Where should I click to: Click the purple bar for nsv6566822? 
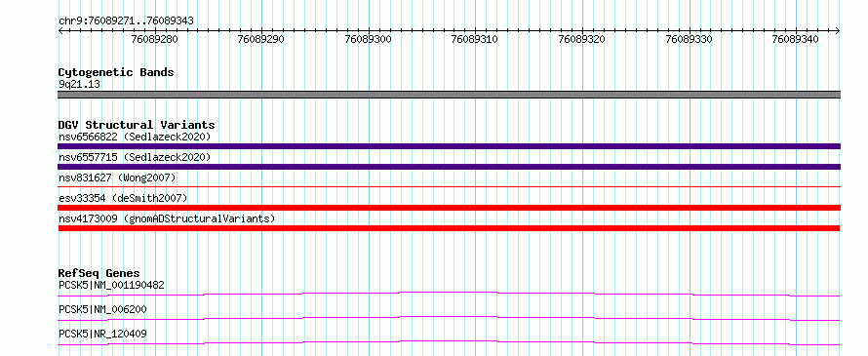(x=449, y=146)
